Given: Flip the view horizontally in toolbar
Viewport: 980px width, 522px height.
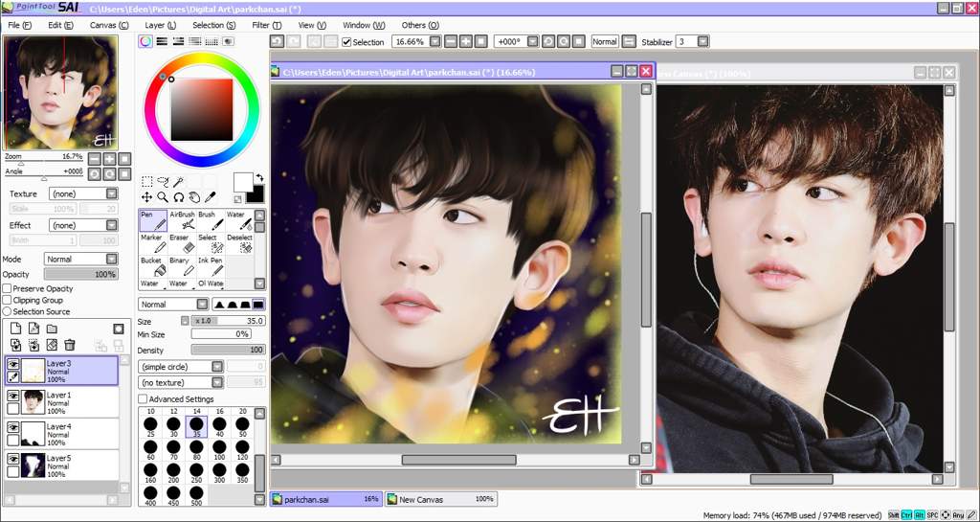Looking at the screenshot, I should point(629,42).
